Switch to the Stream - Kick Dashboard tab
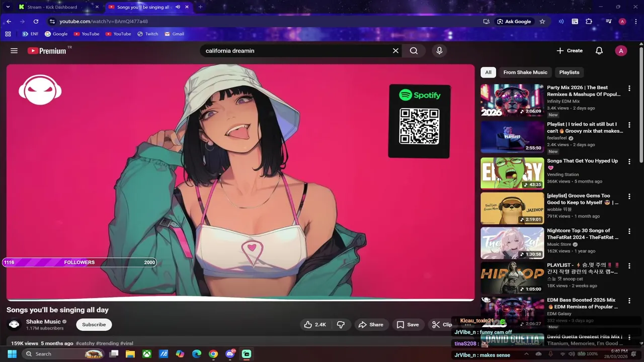Image resolution: width=644 pixels, height=362 pixels. [x=52, y=7]
